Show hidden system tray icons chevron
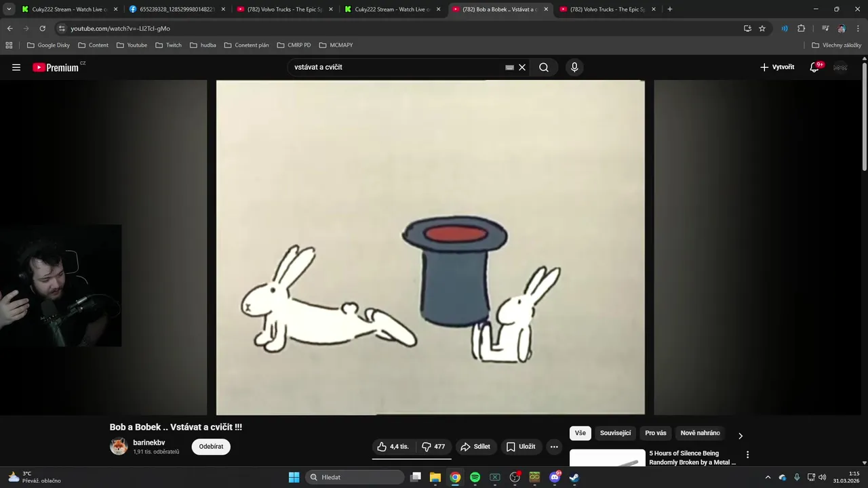The image size is (868, 488). click(768, 477)
